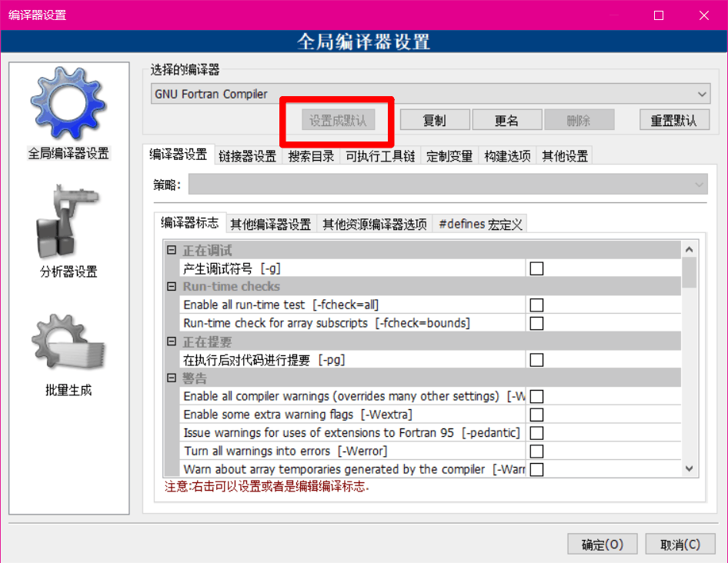Toggle array temporaries warning checkbox
Viewport: 728px width, 563px height.
coord(536,469)
